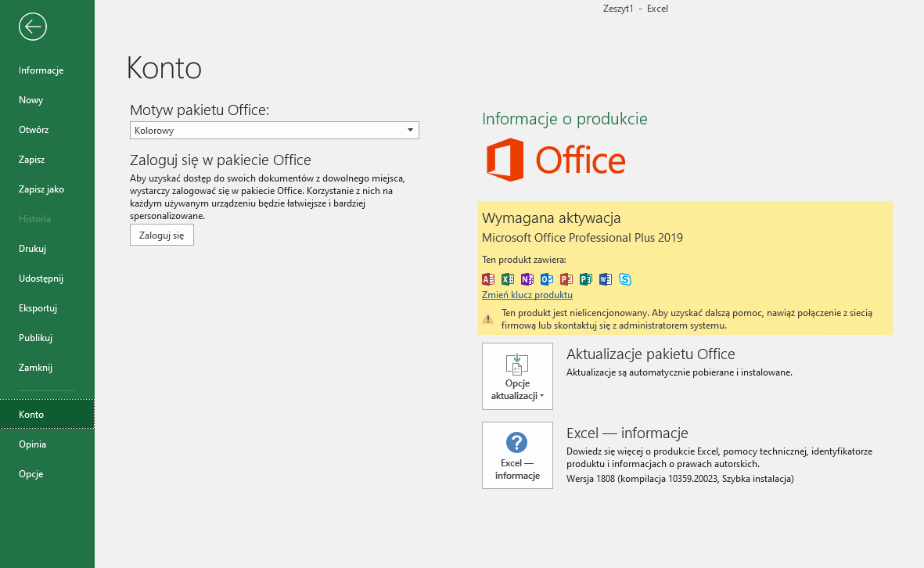Click the Access app icon
Viewport: 924px width, 568px height.
(x=488, y=279)
